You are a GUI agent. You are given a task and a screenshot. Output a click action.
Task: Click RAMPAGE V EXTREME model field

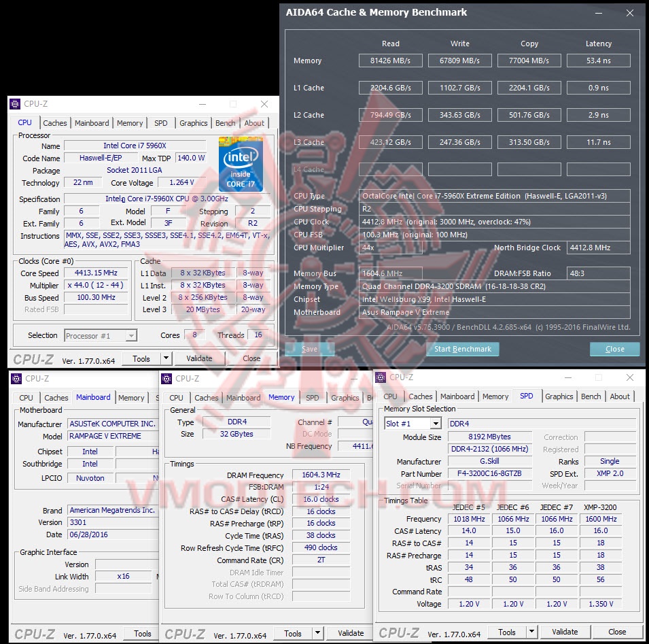coord(113,436)
